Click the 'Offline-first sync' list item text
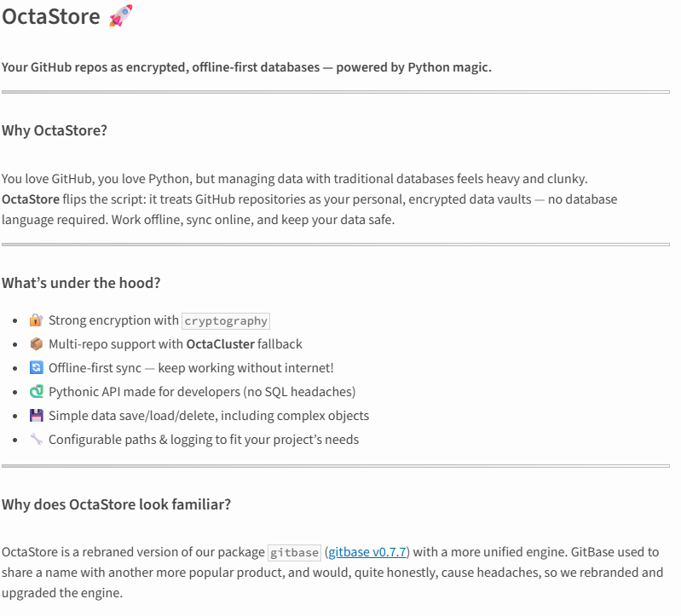The image size is (681, 616). tap(191, 368)
